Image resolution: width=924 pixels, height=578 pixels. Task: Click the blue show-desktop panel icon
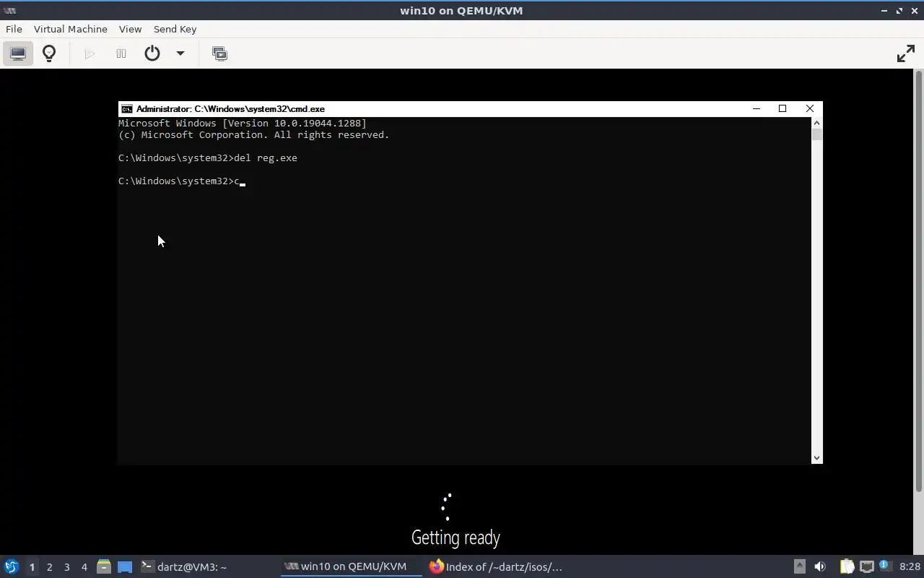[125, 566]
